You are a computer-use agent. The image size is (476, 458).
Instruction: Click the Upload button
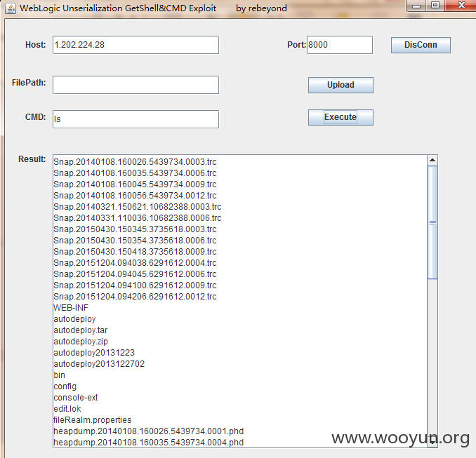tap(341, 85)
